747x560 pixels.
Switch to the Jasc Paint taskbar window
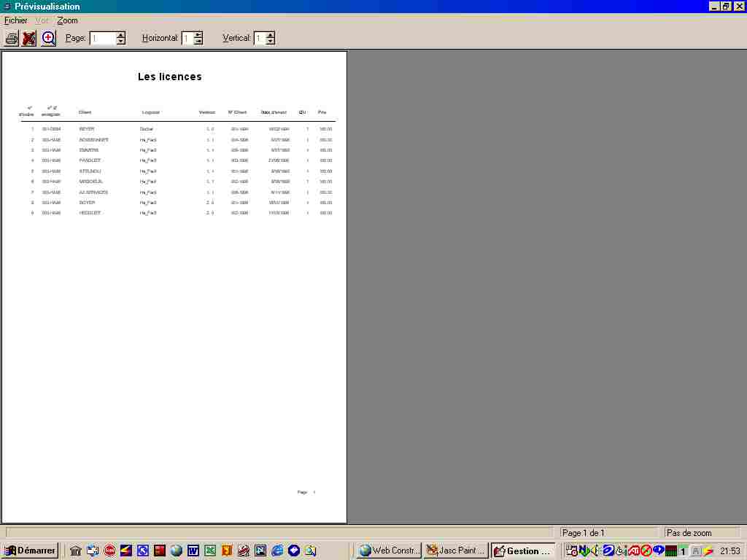click(456, 551)
